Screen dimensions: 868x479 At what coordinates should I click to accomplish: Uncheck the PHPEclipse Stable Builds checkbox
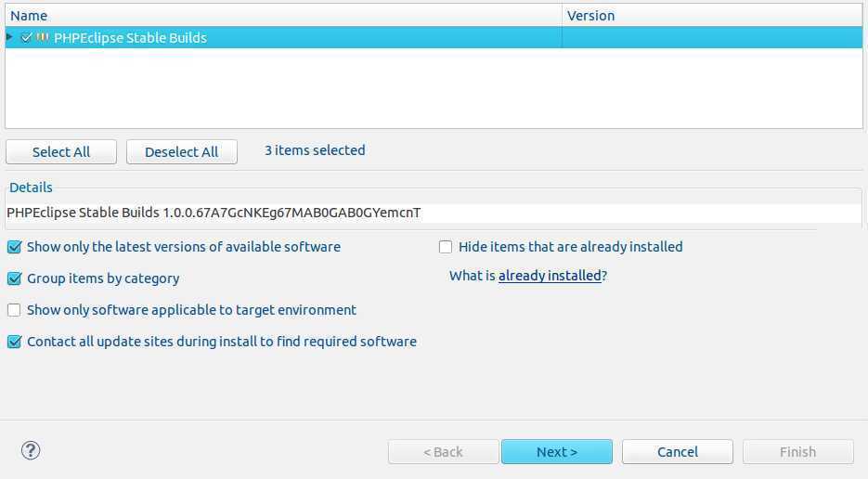(x=26, y=38)
